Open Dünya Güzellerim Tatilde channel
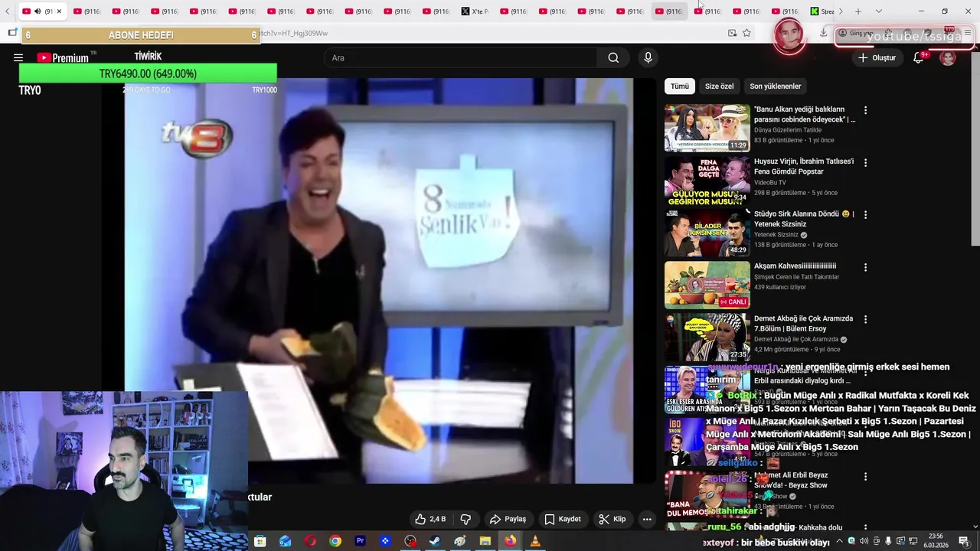 tap(788, 130)
